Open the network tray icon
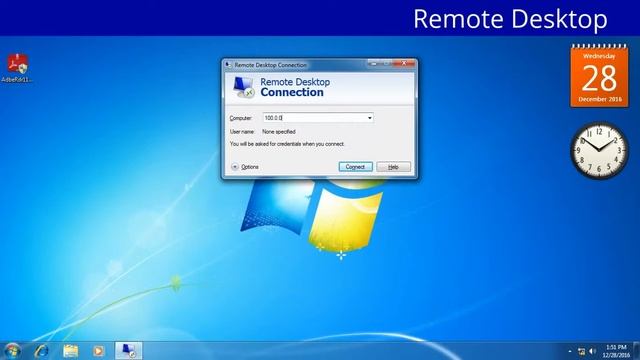This screenshot has width=640, height=360. (x=582, y=351)
